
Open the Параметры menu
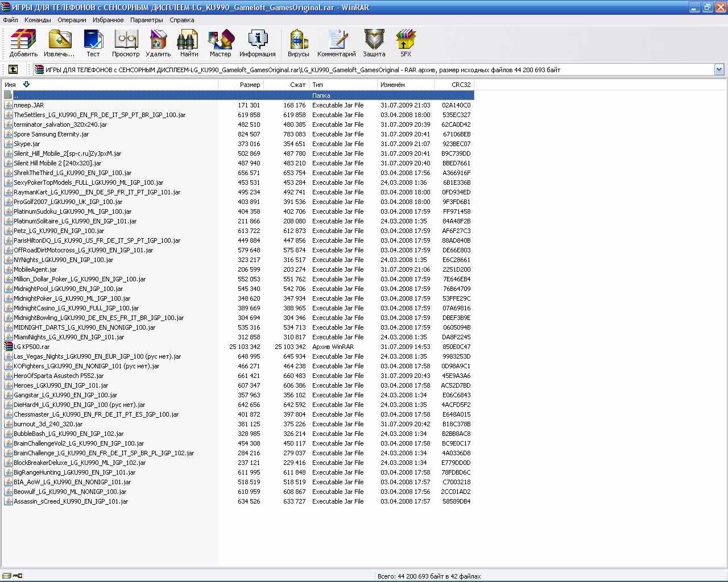(146, 20)
